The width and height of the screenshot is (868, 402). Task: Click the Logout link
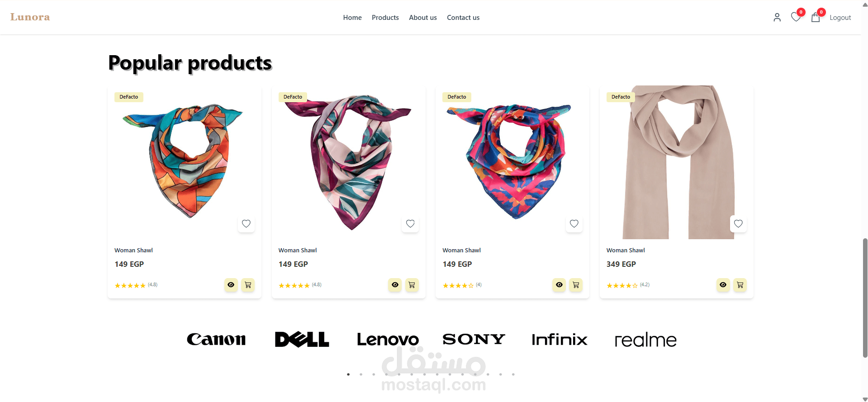click(x=840, y=18)
